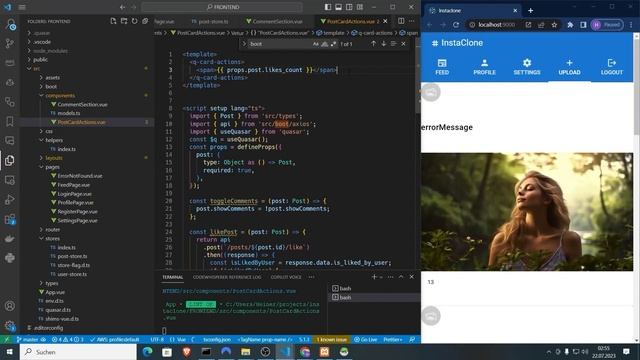Go to FEED in InstaClone
The image size is (640, 360).
coord(442,67)
